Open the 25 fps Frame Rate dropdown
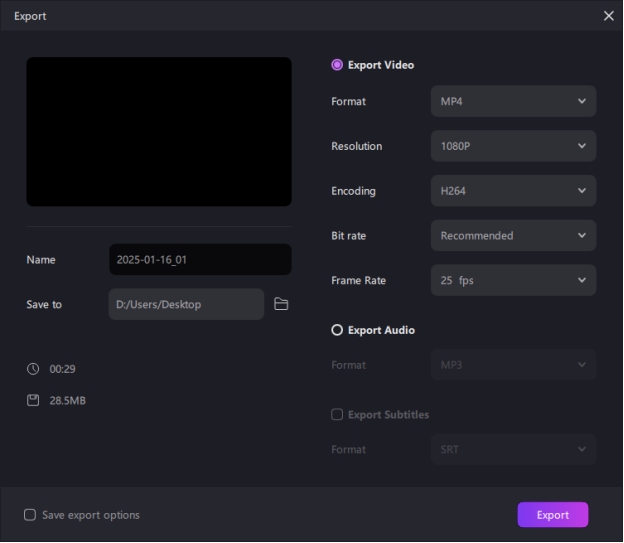This screenshot has width=624, height=543. pos(513,281)
